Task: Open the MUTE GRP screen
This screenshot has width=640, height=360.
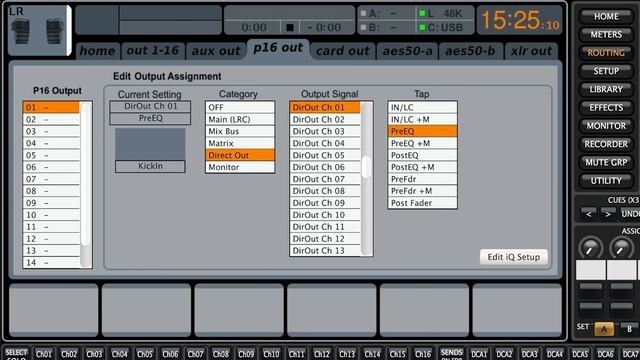Action: pos(606,162)
